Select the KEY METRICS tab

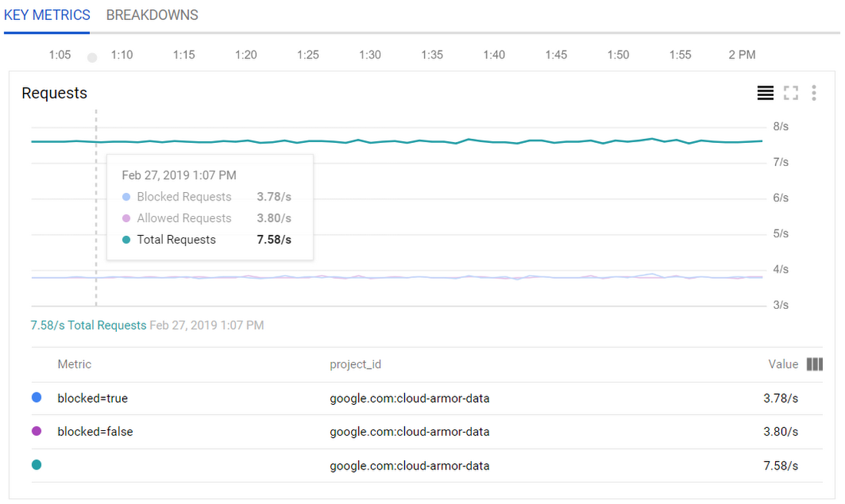point(47,15)
